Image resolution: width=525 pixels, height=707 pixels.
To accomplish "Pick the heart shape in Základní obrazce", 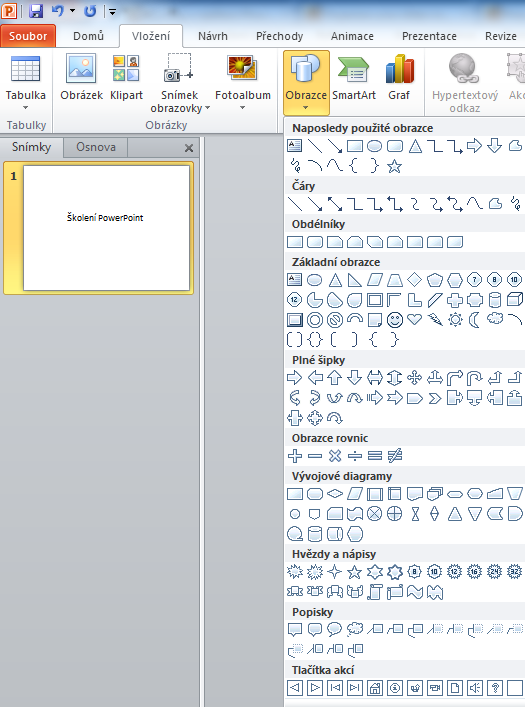I will click(414, 320).
